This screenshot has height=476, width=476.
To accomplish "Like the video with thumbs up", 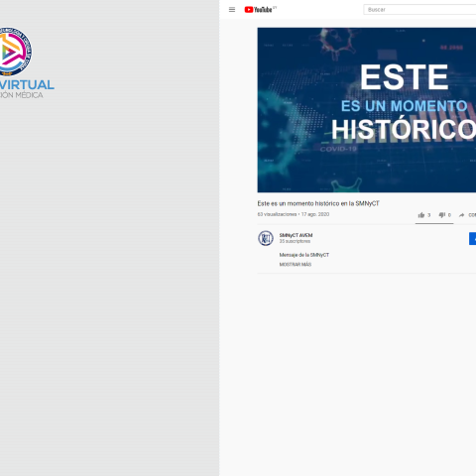I will (420, 215).
